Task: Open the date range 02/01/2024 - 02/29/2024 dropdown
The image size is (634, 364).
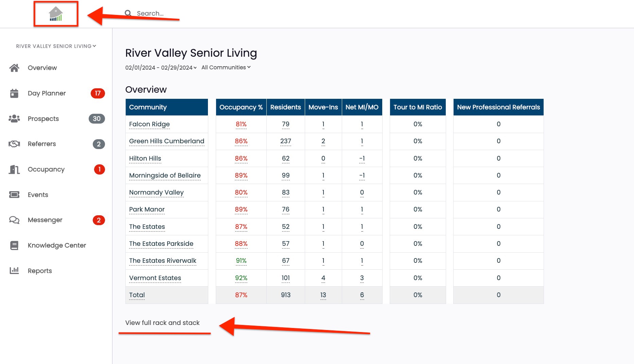Action: tap(161, 68)
